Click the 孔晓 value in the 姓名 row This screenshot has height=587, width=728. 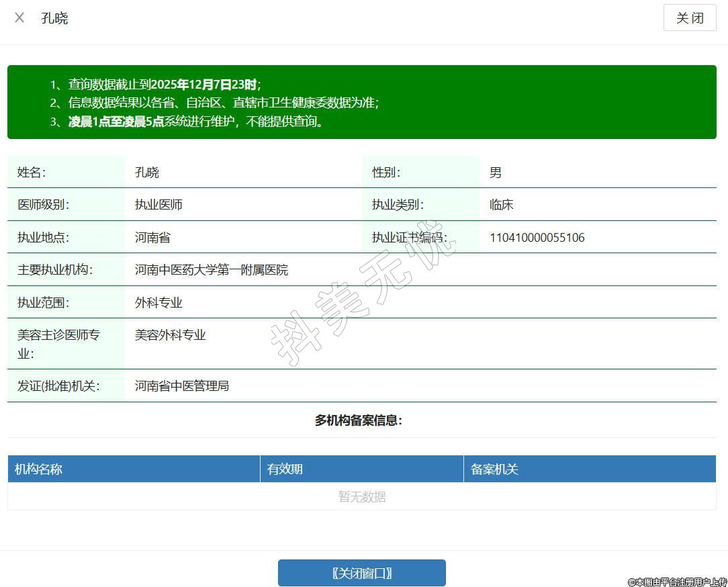pos(147,173)
